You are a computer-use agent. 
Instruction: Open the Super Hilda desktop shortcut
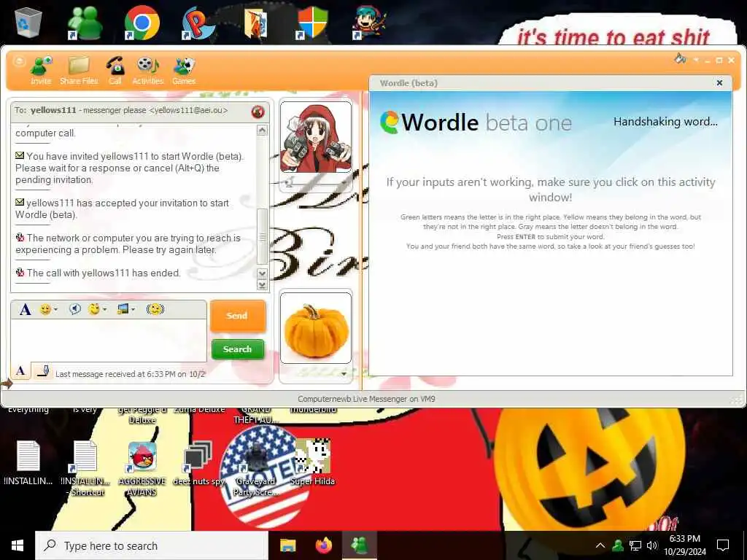pos(312,462)
